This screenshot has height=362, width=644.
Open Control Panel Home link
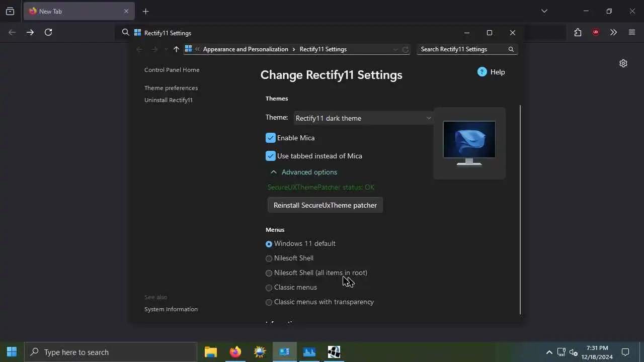pyautogui.click(x=172, y=70)
